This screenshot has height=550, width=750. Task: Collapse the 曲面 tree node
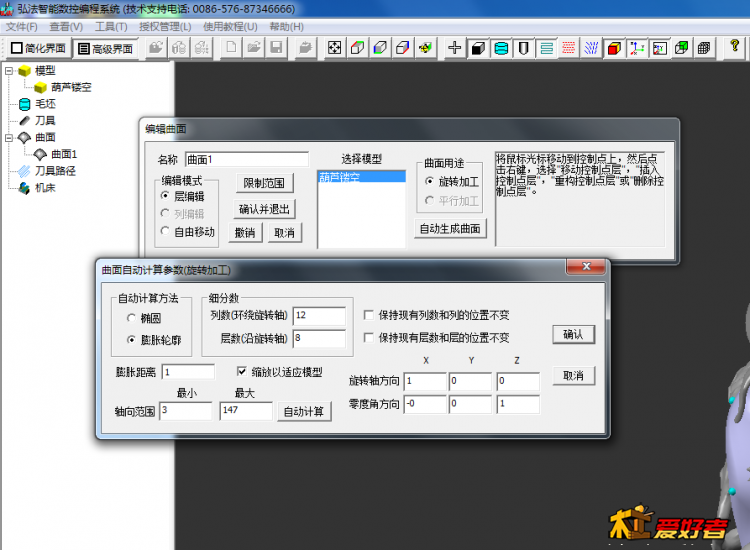(9, 138)
